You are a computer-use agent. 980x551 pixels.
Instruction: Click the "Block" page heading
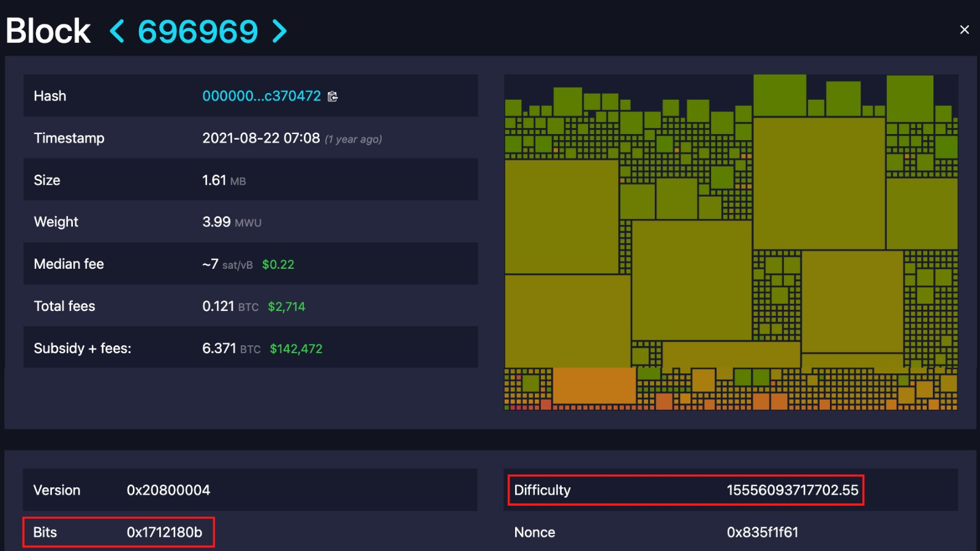48,31
